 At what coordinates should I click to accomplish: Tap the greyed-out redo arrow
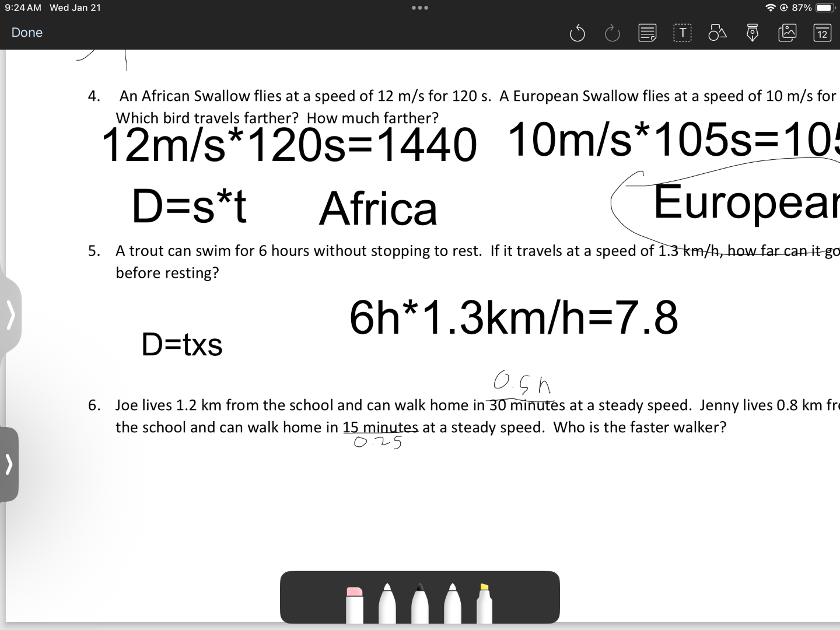click(x=612, y=33)
